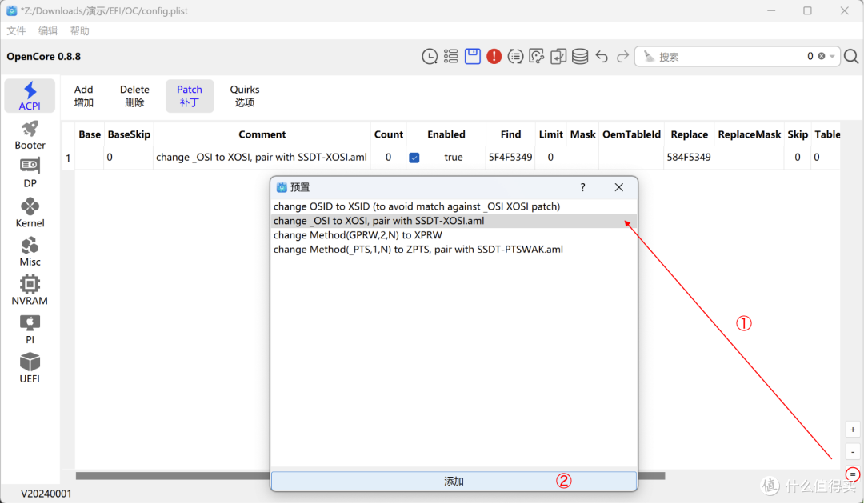The height and width of the screenshot is (504, 864).
Task: Select preset 'change Method(GPRW,2,N) to XPRW'
Action: (x=454, y=235)
